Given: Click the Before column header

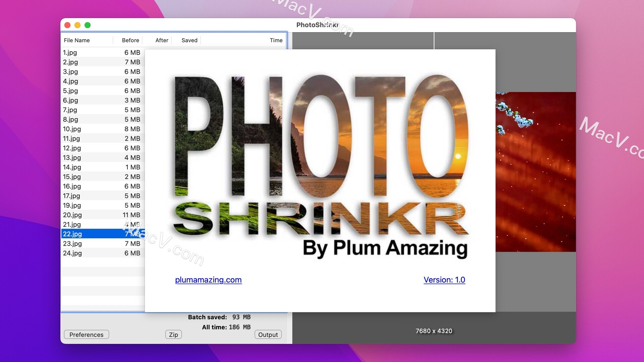Looking at the screenshot, I should coord(130,40).
